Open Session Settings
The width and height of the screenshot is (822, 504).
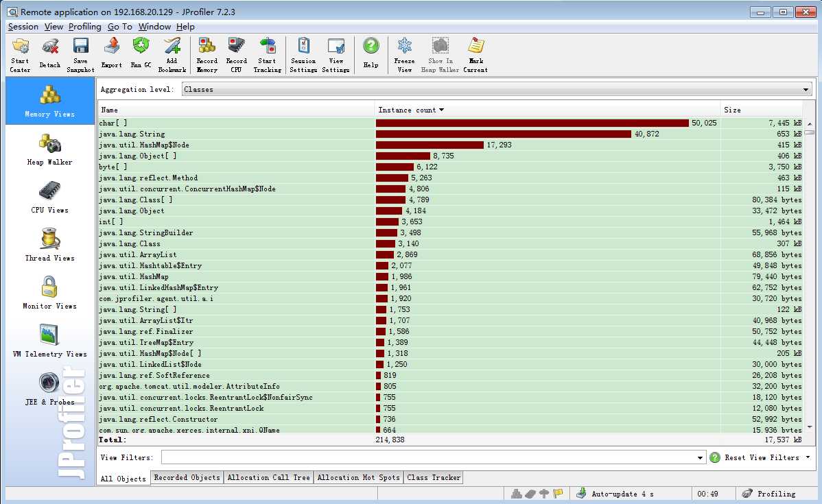[303, 55]
